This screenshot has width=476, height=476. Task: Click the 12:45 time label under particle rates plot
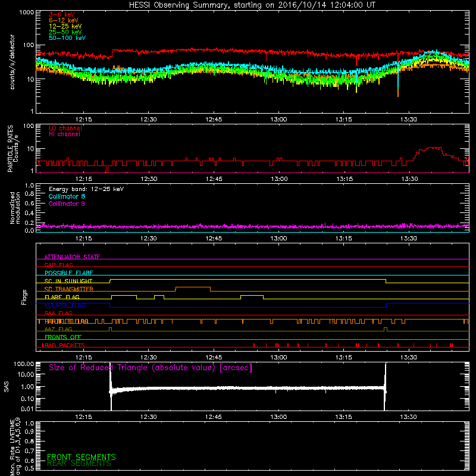(214, 179)
